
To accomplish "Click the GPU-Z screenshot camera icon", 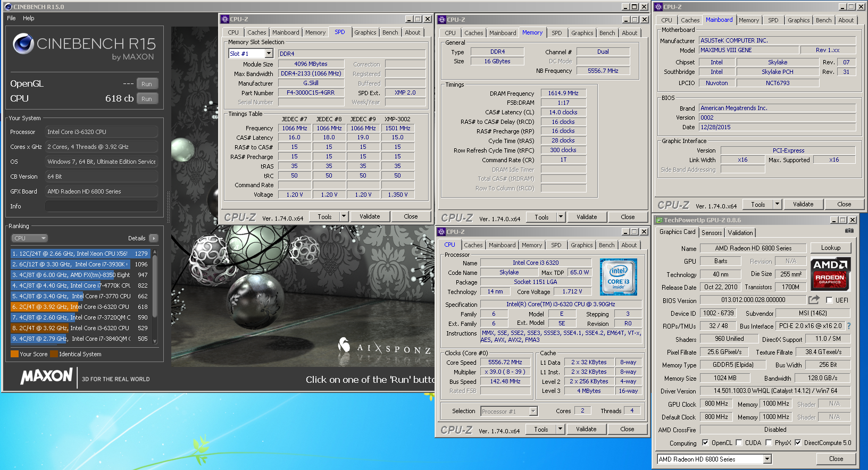I will point(849,231).
